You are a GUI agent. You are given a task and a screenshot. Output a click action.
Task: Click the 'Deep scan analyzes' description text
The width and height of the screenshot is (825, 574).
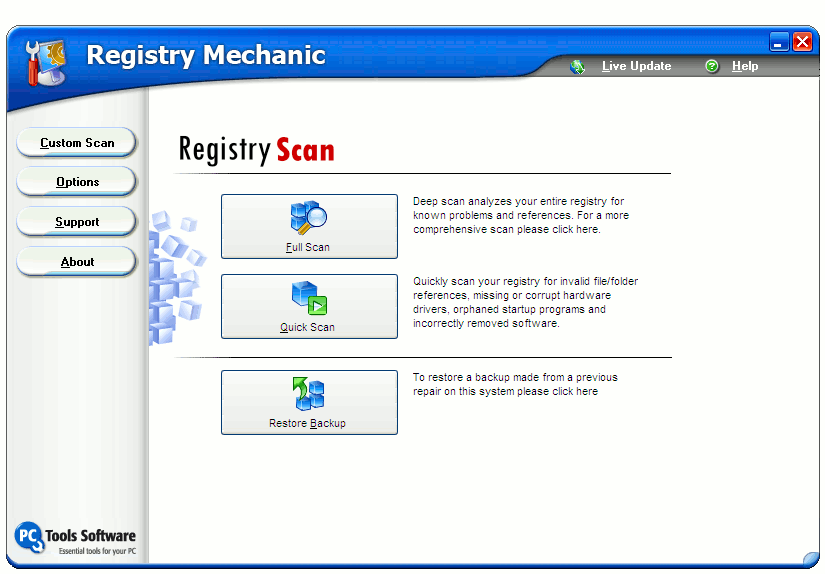tap(521, 215)
